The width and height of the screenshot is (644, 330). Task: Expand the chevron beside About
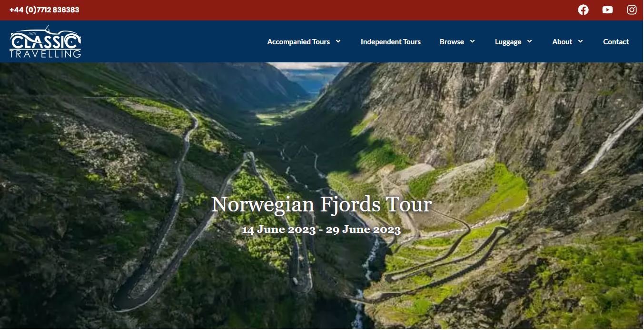pos(580,41)
